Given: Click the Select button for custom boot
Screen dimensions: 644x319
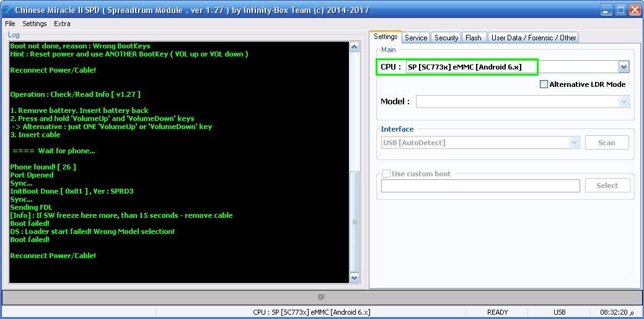Looking at the screenshot, I should [x=607, y=186].
